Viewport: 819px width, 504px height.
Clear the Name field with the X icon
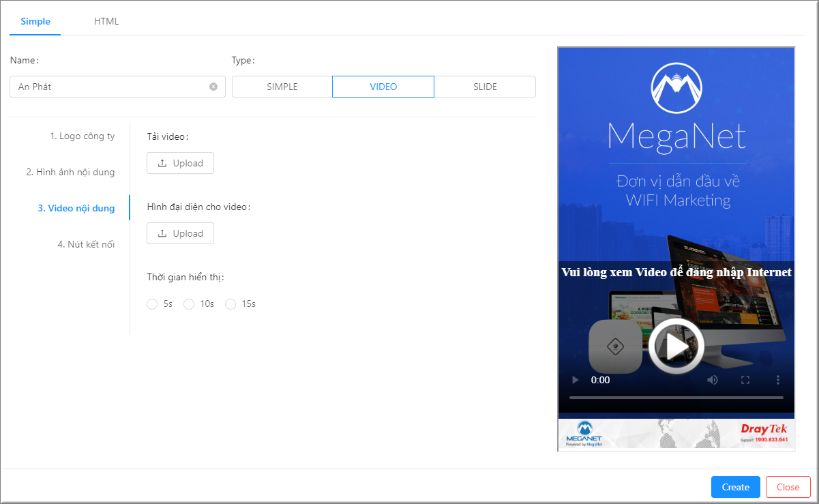tap(213, 87)
